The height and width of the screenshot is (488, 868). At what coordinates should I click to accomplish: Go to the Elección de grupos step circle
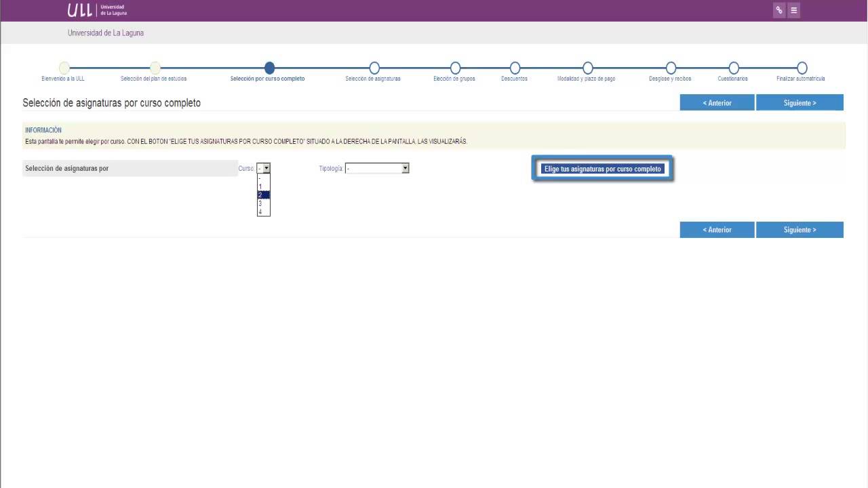click(x=455, y=67)
